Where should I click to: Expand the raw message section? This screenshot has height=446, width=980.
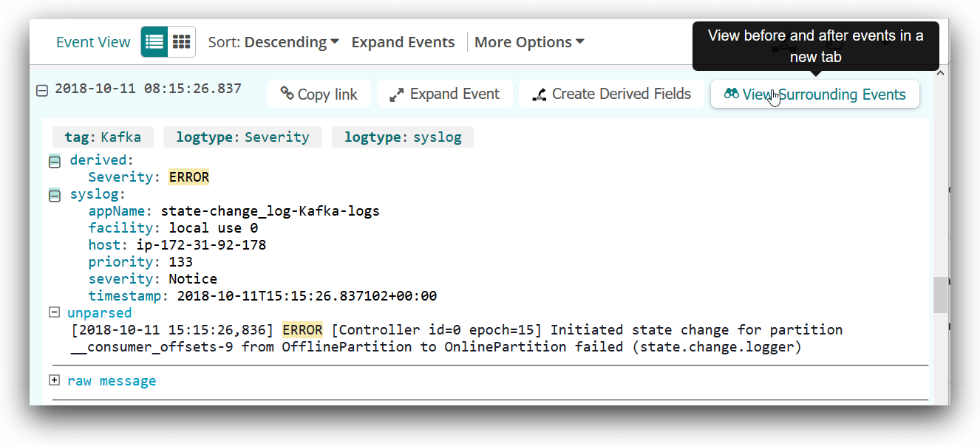(54, 380)
